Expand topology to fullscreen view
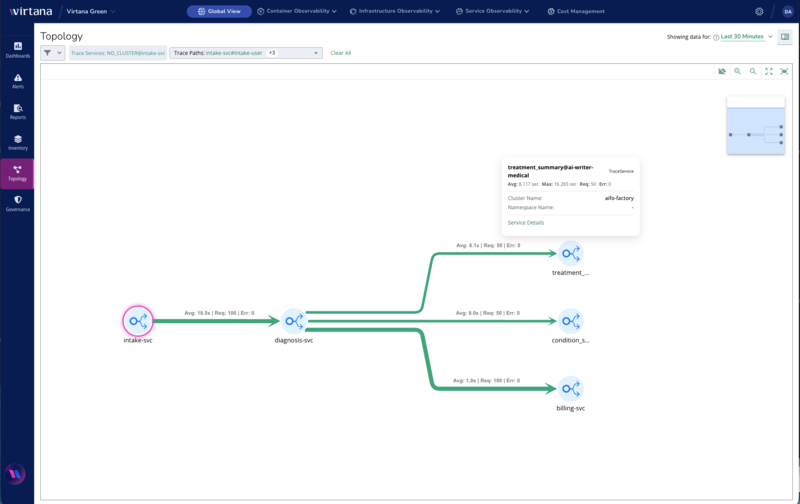The width and height of the screenshot is (800, 504). coord(769,71)
